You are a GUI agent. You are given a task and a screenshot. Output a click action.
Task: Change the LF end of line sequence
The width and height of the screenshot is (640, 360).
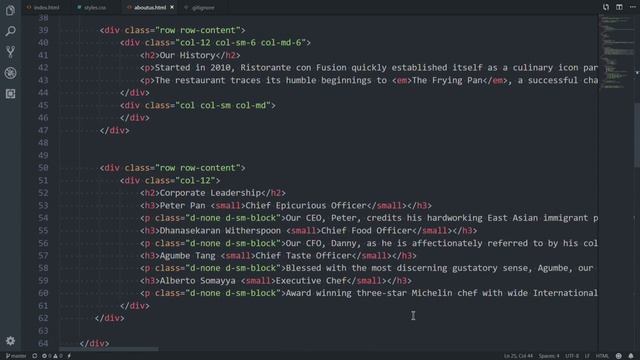coord(587,356)
